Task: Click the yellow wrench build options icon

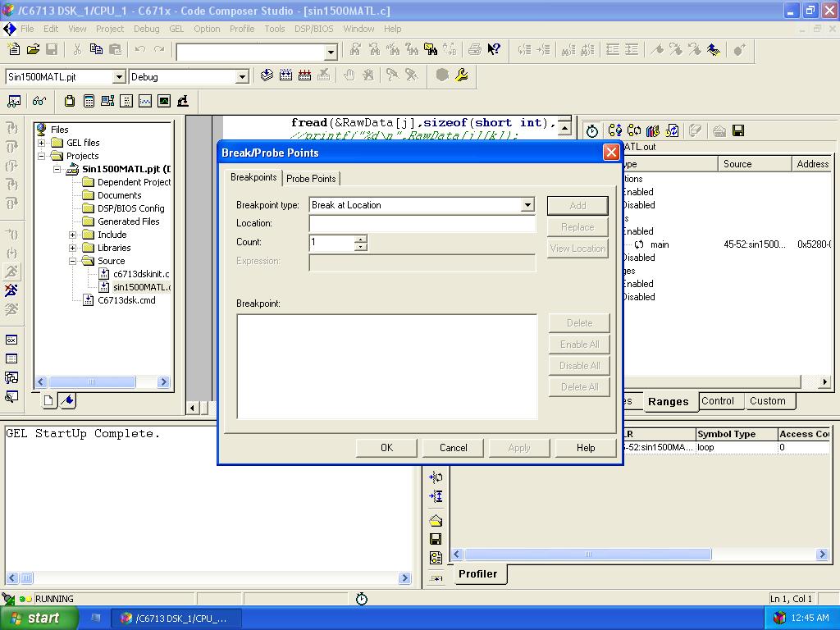Action: [x=461, y=75]
